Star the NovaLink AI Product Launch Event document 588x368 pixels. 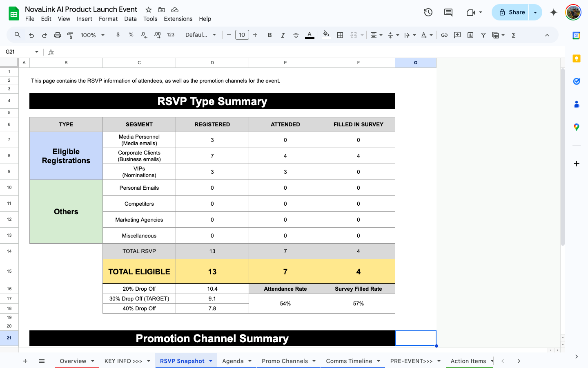tap(149, 10)
